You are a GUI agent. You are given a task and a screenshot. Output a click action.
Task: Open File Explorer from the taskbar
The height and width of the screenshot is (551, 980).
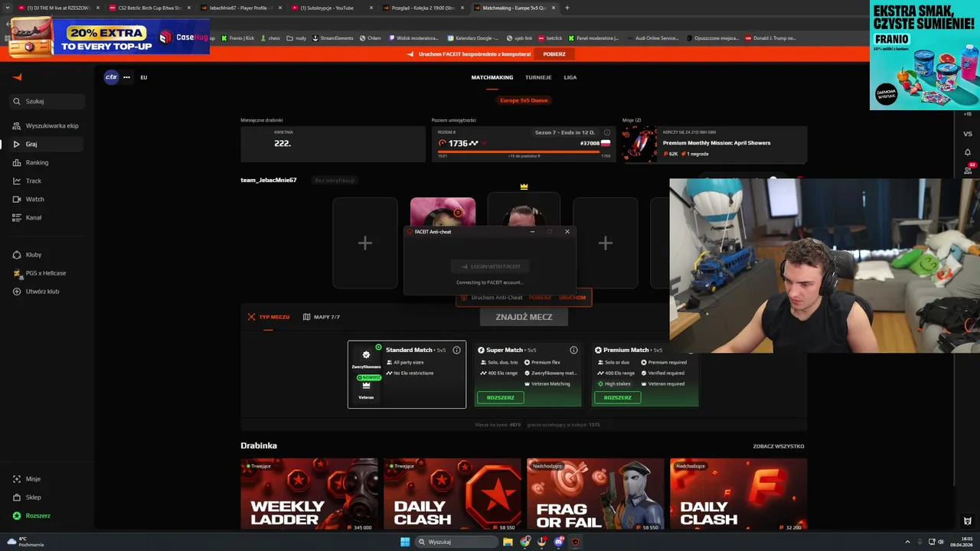tap(508, 542)
